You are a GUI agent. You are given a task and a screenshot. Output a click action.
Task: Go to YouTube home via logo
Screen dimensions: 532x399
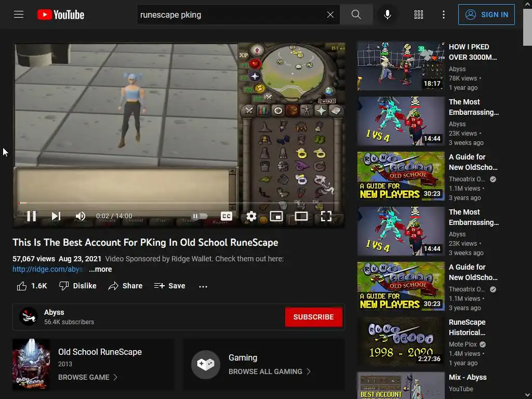[x=61, y=15]
